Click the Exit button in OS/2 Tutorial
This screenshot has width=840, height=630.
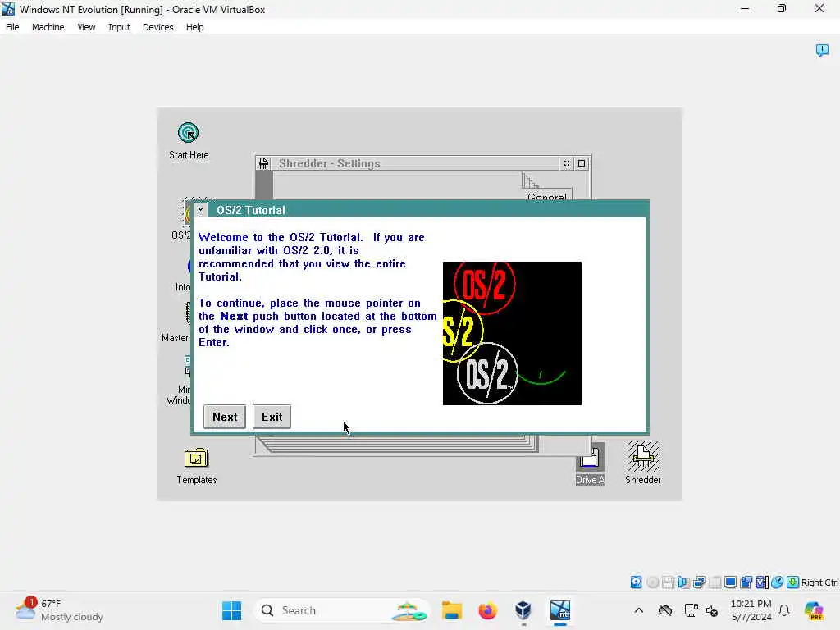pyautogui.click(x=272, y=417)
